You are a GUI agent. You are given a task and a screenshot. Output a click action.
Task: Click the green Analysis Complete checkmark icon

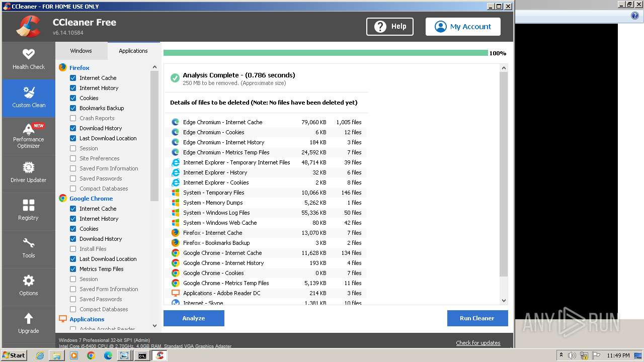[175, 78]
